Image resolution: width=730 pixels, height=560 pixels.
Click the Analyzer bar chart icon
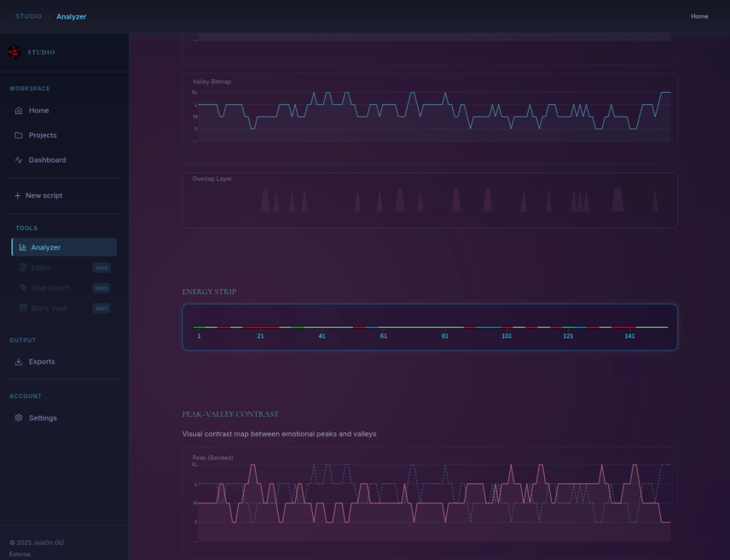23,247
